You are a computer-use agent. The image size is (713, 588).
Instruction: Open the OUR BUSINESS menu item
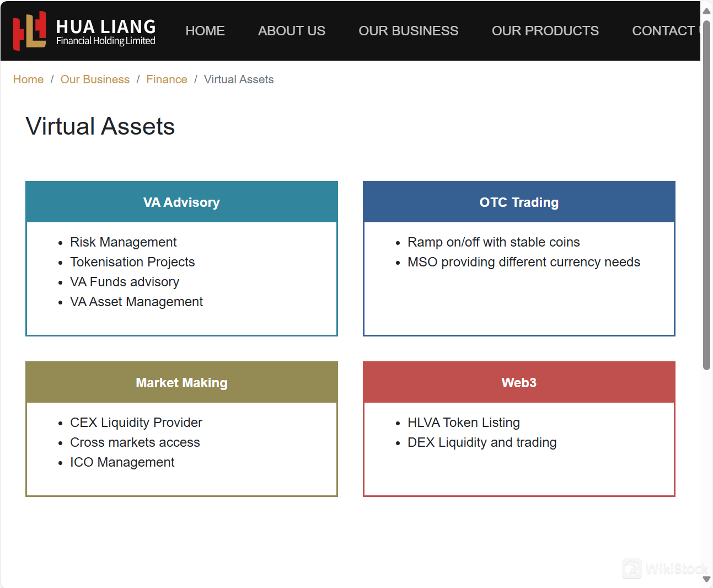point(409,30)
